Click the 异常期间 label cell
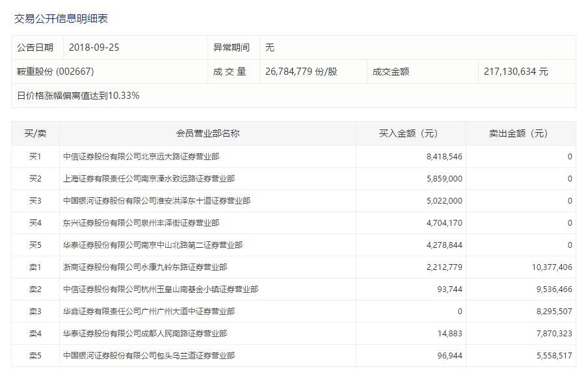The height and width of the screenshot is (376, 588). pos(234,47)
